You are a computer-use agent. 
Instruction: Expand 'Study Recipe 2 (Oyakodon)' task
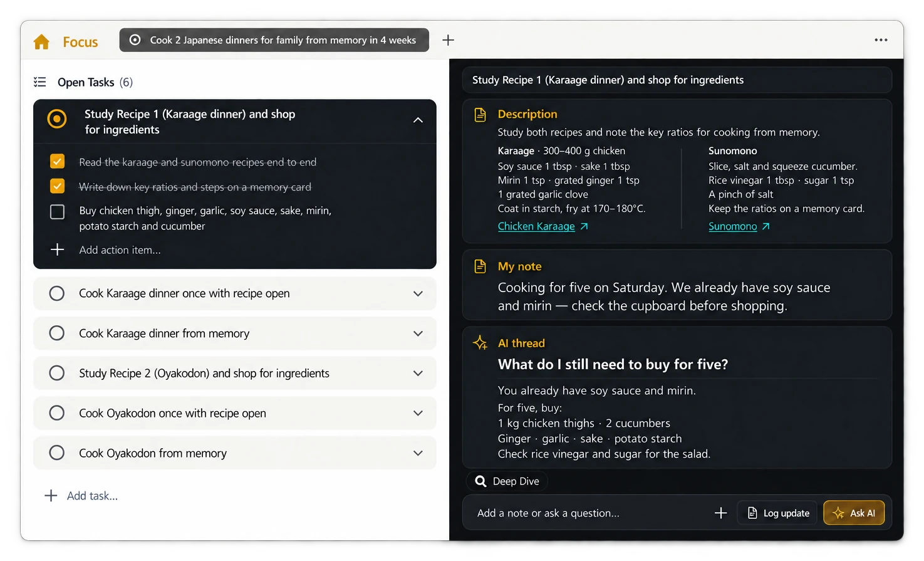418,374
